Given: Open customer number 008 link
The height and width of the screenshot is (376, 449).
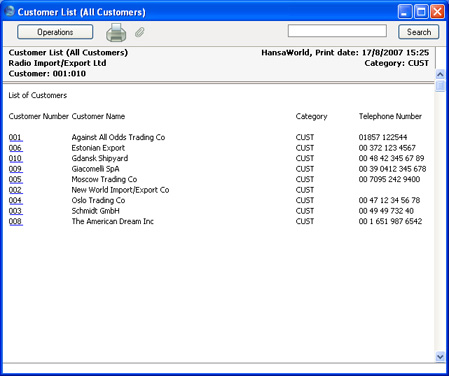Looking at the screenshot, I should pos(16,221).
